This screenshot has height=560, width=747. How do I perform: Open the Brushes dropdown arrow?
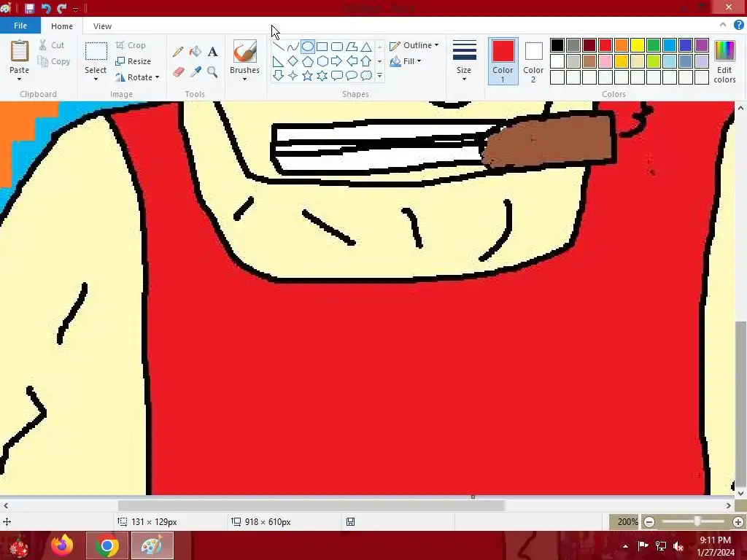[x=244, y=79]
